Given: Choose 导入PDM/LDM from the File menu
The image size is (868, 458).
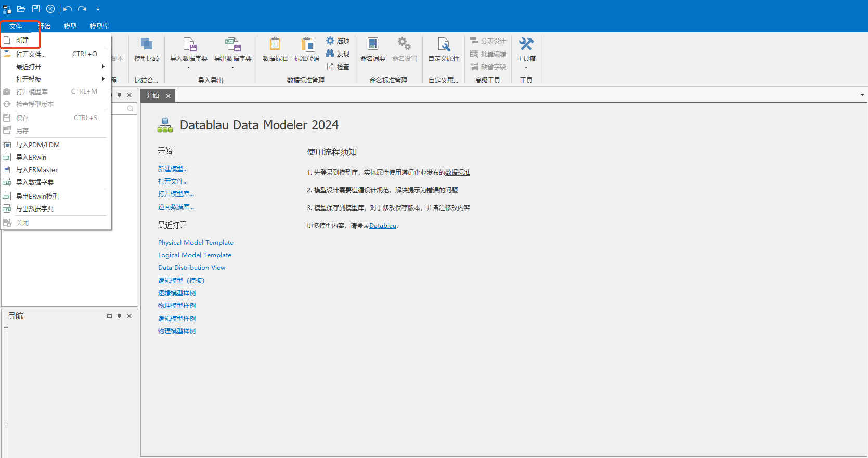Looking at the screenshot, I should [56, 145].
